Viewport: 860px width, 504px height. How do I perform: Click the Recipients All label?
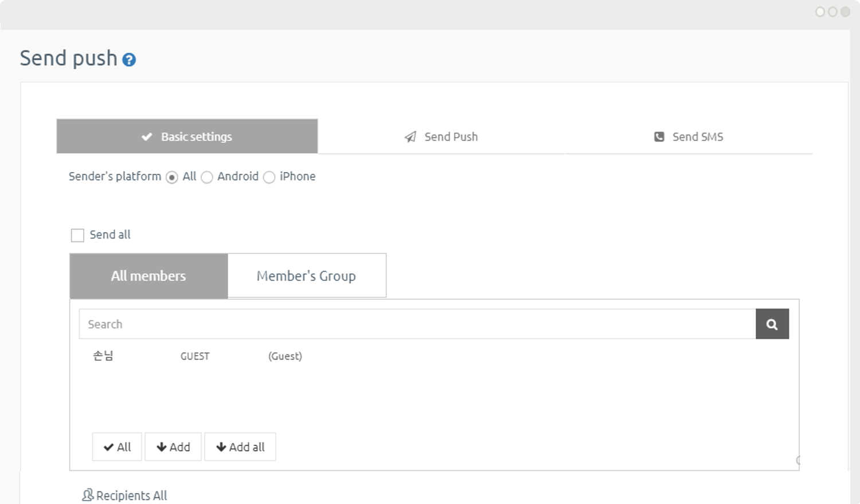131,495
